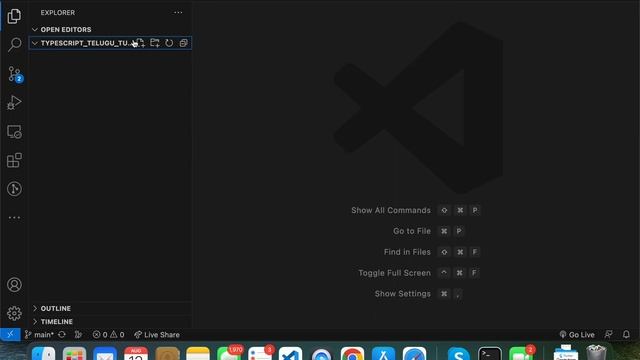Image resolution: width=640 pixels, height=360 pixels.
Task: Click the icon right of the sync icon
Action: (x=78, y=334)
